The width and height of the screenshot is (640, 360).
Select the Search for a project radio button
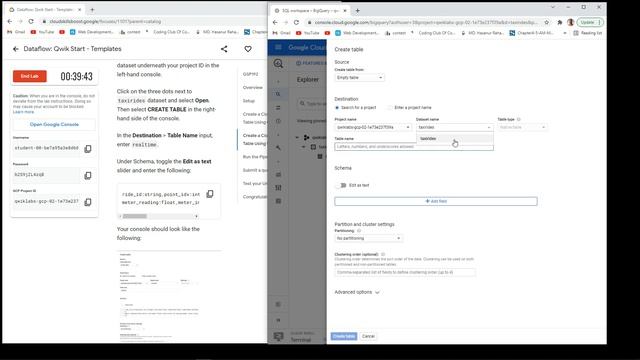click(x=337, y=108)
